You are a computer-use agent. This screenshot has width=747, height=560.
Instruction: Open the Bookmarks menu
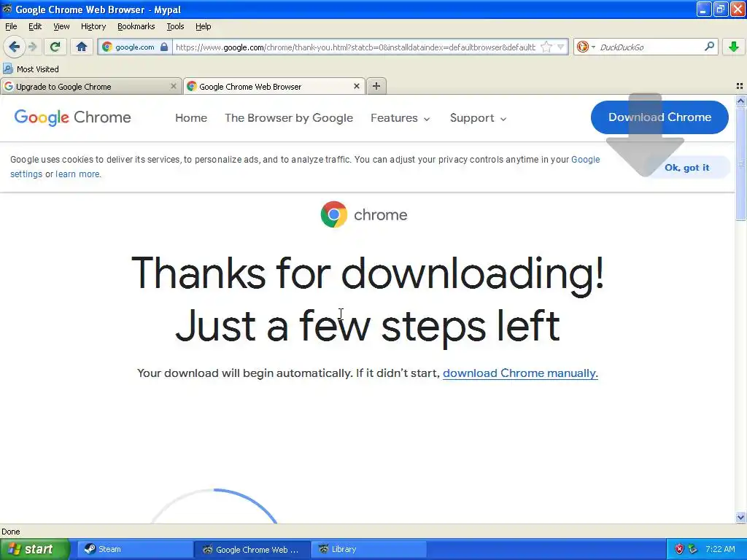(136, 26)
